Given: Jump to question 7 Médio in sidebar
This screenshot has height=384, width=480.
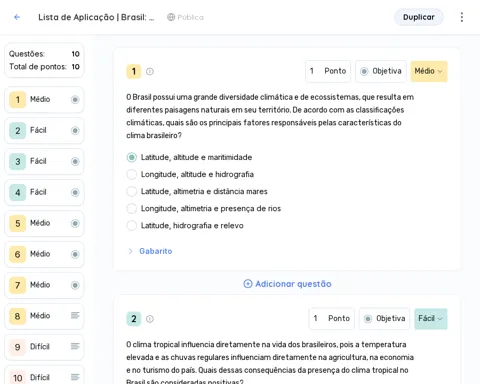Looking at the screenshot, I should tap(44, 285).
